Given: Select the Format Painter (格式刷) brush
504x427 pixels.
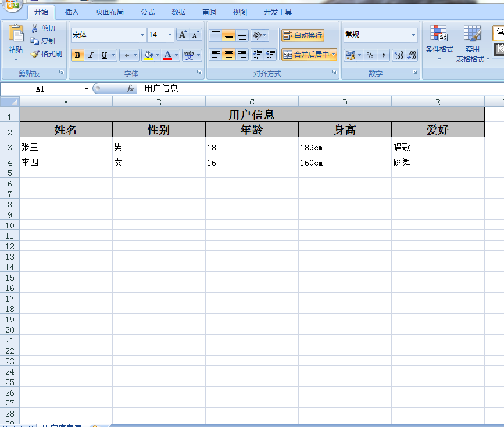Looking at the screenshot, I should point(35,54).
